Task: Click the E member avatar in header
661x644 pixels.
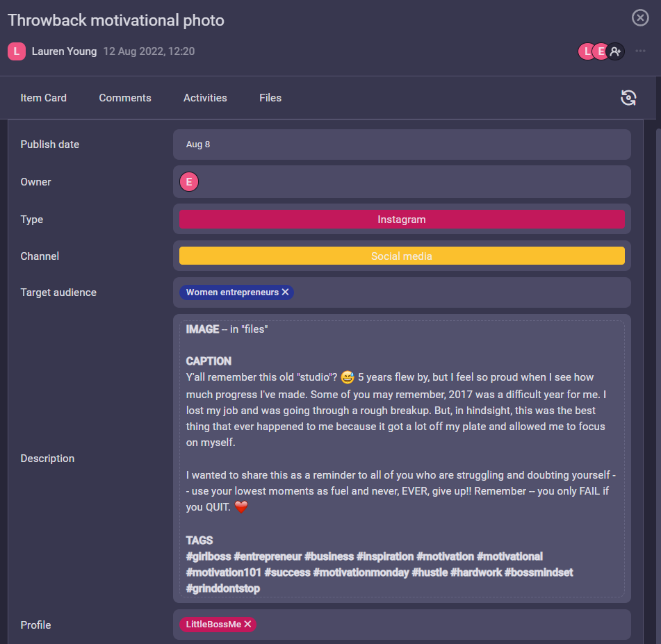Action: click(600, 51)
